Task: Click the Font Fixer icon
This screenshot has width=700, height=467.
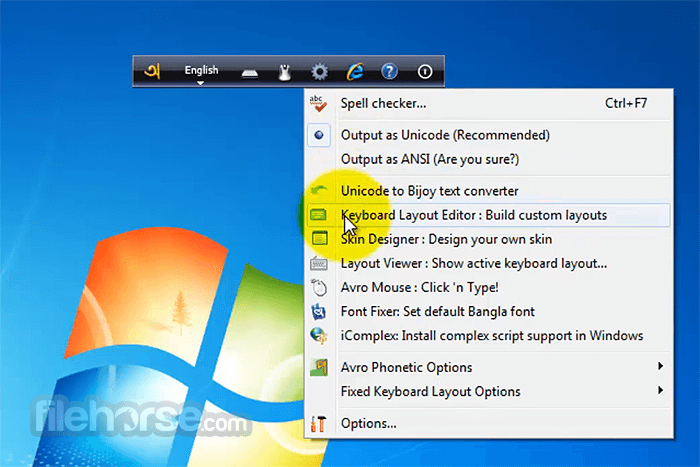Action: click(319, 311)
